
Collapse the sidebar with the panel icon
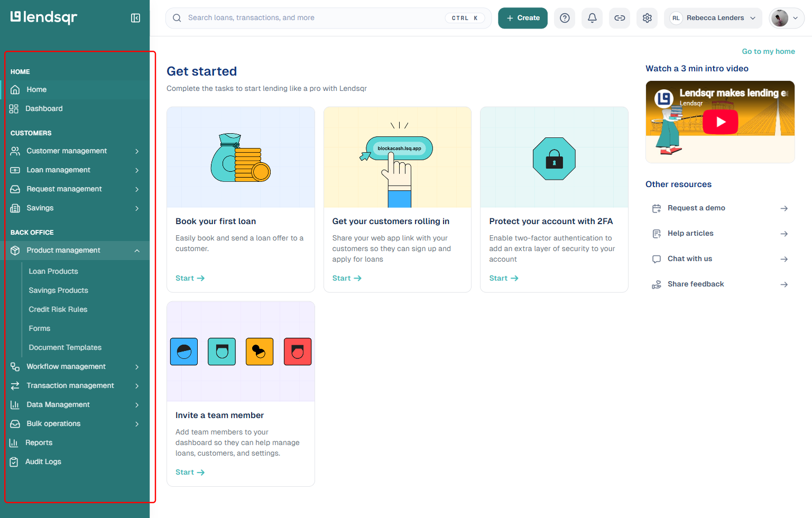coord(135,18)
